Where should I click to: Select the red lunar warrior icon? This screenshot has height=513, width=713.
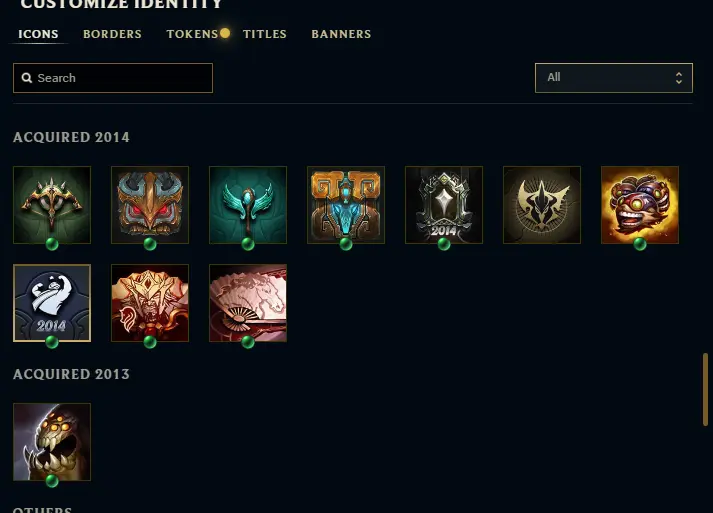click(150, 303)
